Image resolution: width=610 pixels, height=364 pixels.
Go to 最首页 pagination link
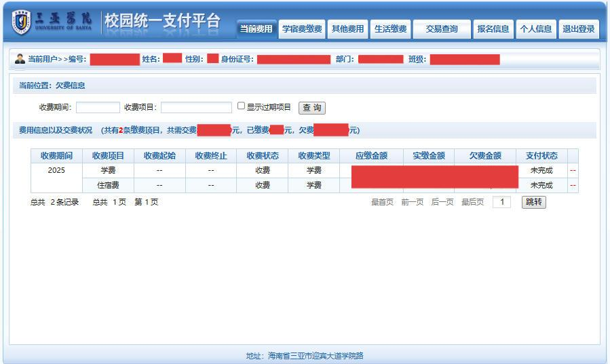click(382, 202)
